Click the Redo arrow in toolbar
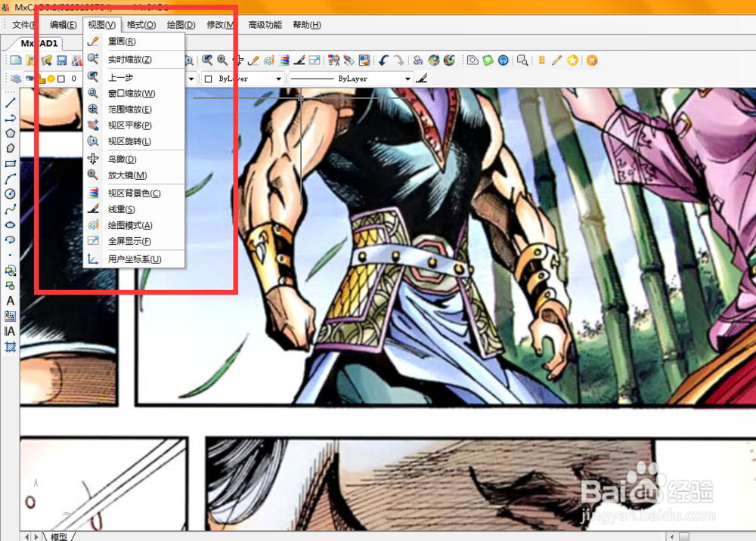 click(x=398, y=60)
